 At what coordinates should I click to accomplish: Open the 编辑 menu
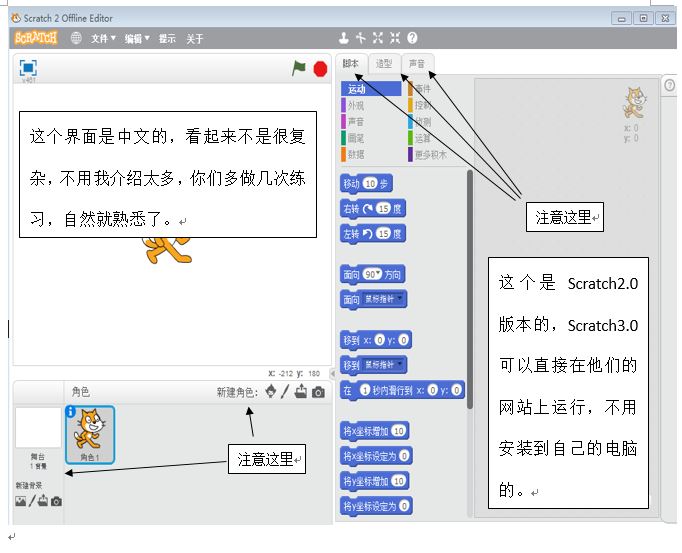[x=137, y=39]
